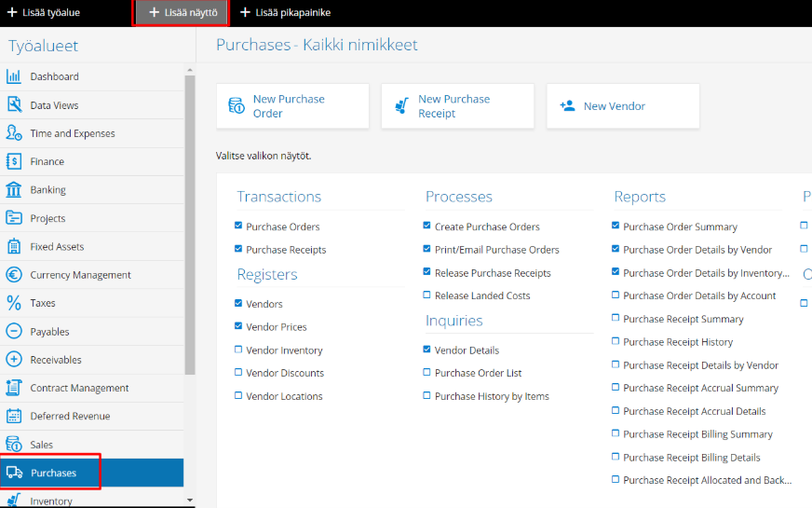The width and height of the screenshot is (812, 508).
Task: Select Lisää näyttö in top bar
Action: (183, 12)
